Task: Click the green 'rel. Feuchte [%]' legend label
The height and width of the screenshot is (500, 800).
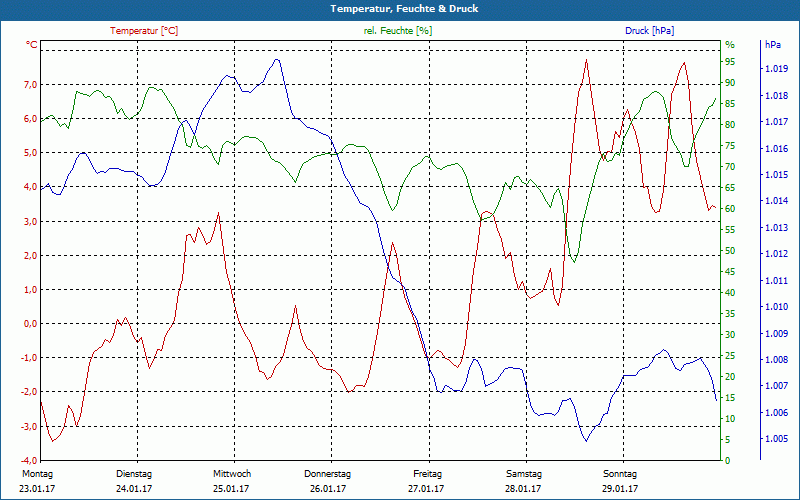Action: [x=398, y=31]
